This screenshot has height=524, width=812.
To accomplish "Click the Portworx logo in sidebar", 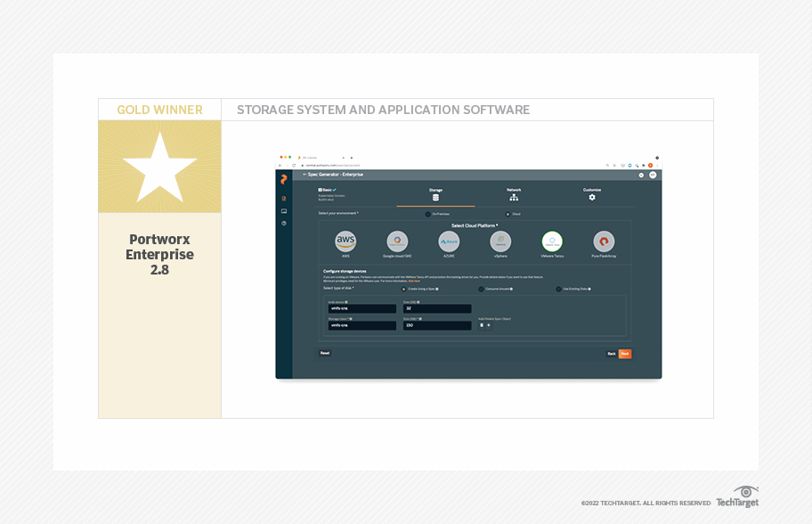I will click(x=284, y=180).
